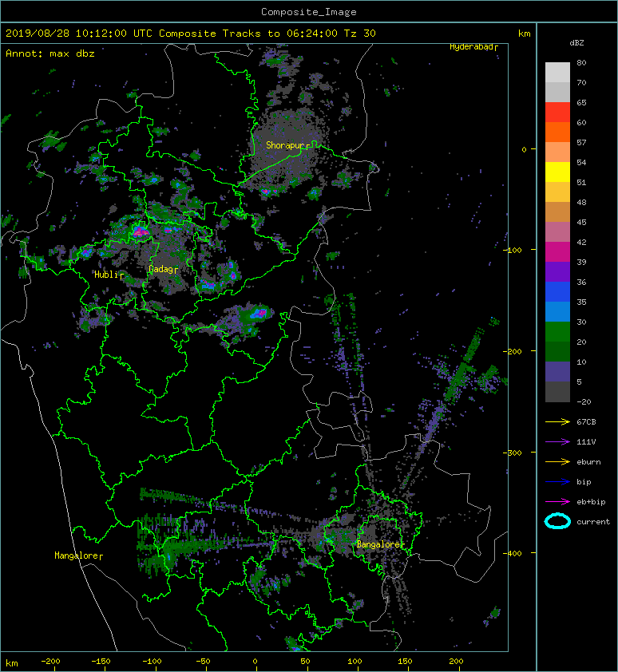Click the eburn legend label
618x672 pixels.
coord(588,462)
